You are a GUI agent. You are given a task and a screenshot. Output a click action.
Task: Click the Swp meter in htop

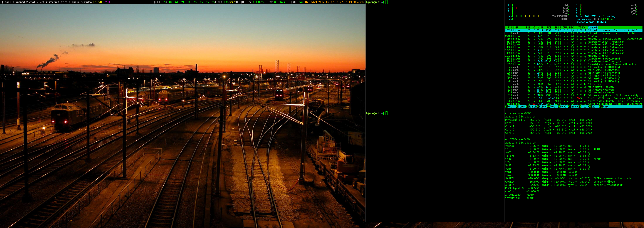click(538, 19)
